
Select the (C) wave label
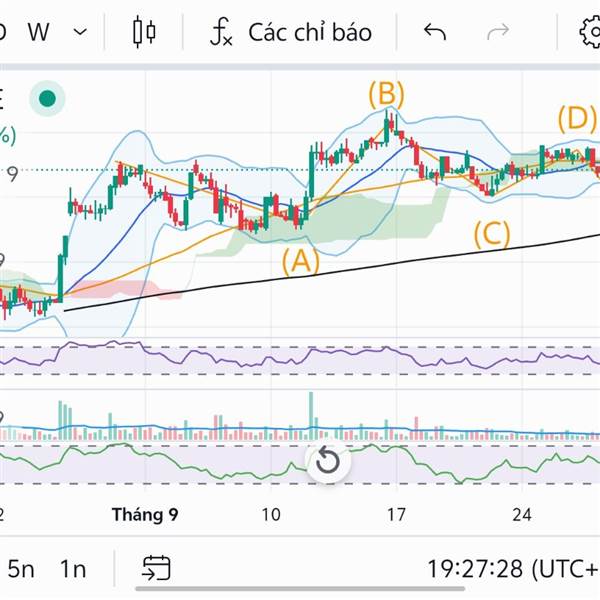(x=491, y=235)
